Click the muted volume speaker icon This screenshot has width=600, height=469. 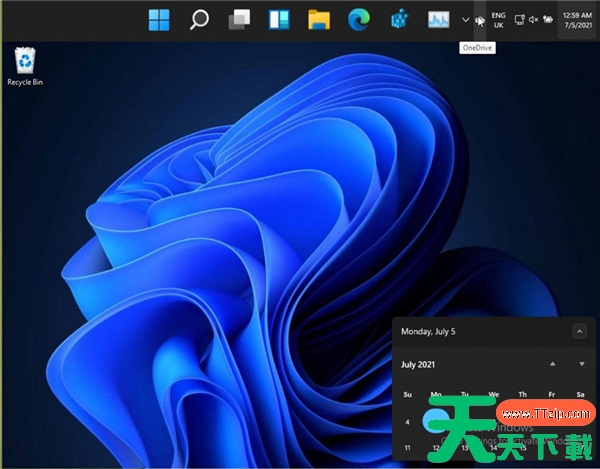pos(533,19)
